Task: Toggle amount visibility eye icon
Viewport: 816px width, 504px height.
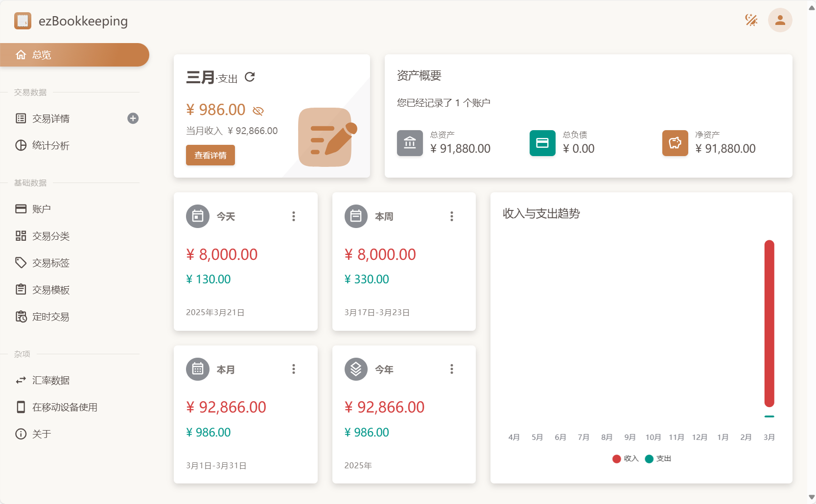Action: pyautogui.click(x=258, y=111)
